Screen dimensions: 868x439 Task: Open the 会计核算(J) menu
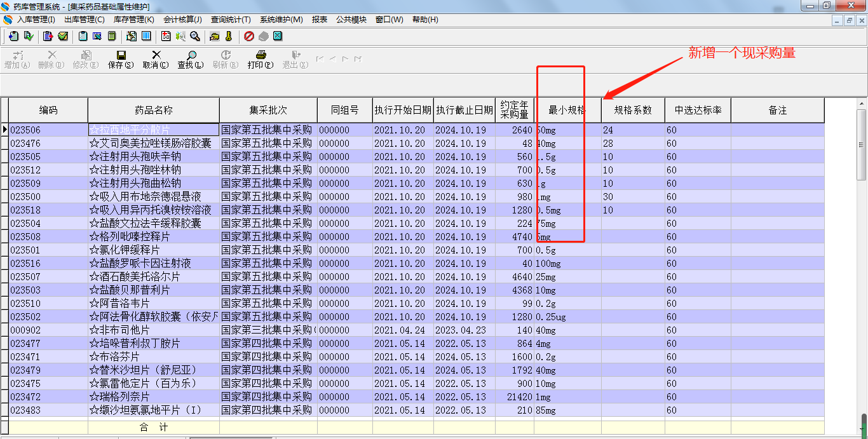[x=182, y=20]
